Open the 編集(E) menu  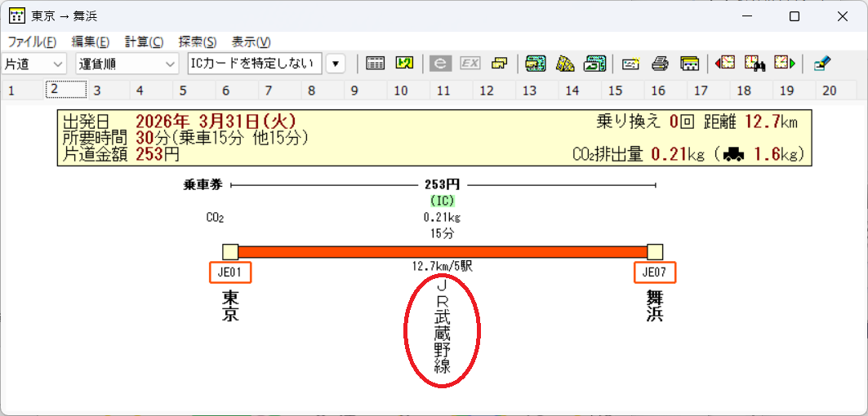coord(91,42)
